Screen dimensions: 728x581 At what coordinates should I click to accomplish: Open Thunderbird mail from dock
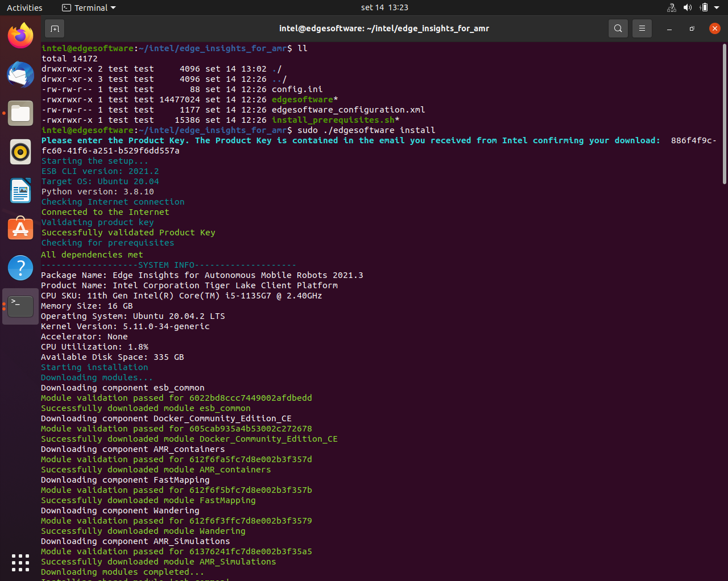pyautogui.click(x=20, y=75)
